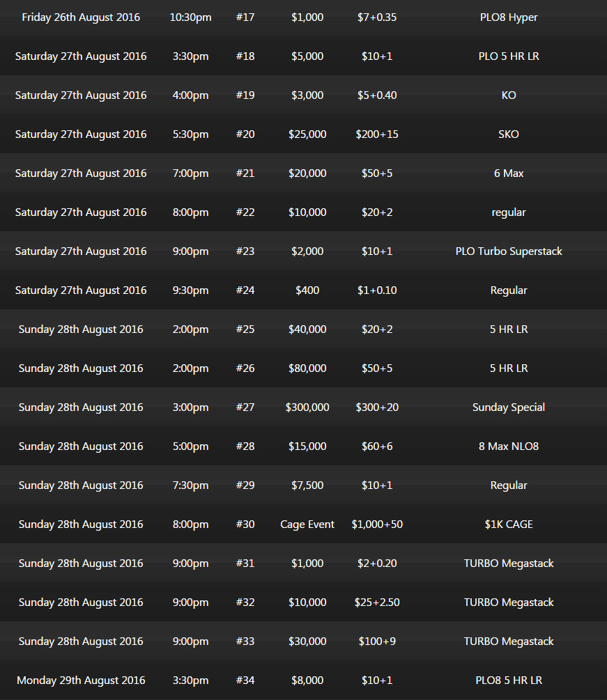Select event number #33 cell
The image size is (607, 700).
pyautogui.click(x=245, y=641)
